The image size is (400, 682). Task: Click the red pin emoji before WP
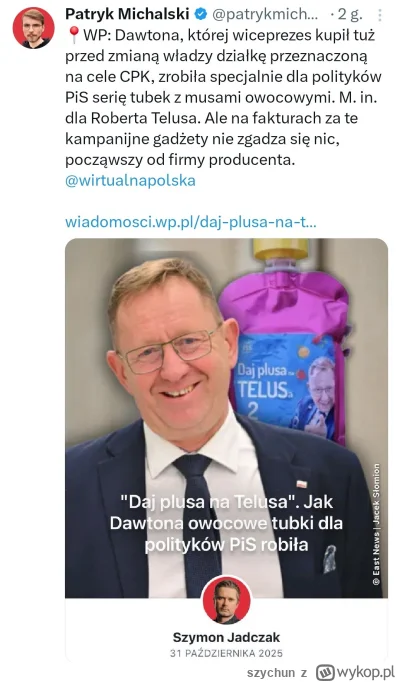point(73,36)
